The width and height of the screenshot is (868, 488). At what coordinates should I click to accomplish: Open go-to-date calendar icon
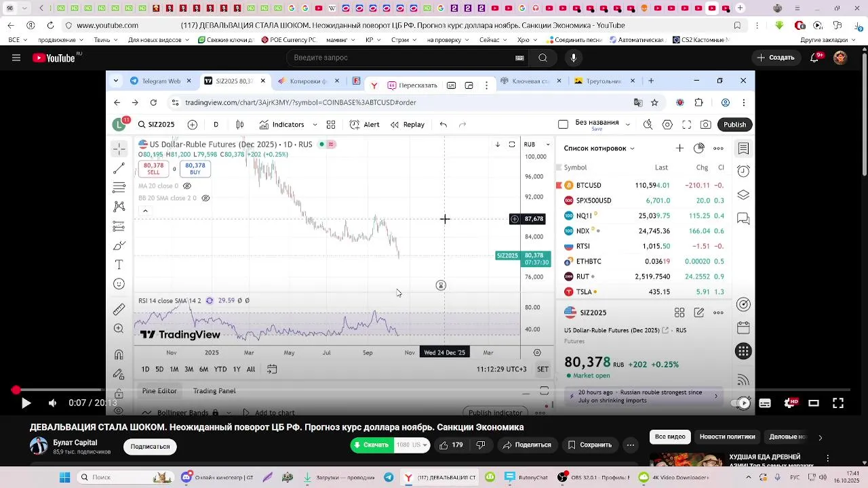click(271, 369)
